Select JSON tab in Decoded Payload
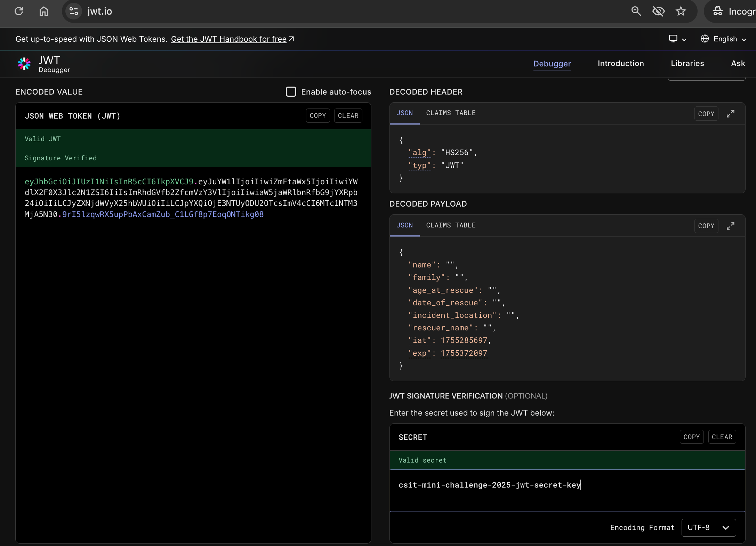This screenshot has height=546, width=756. (x=404, y=225)
